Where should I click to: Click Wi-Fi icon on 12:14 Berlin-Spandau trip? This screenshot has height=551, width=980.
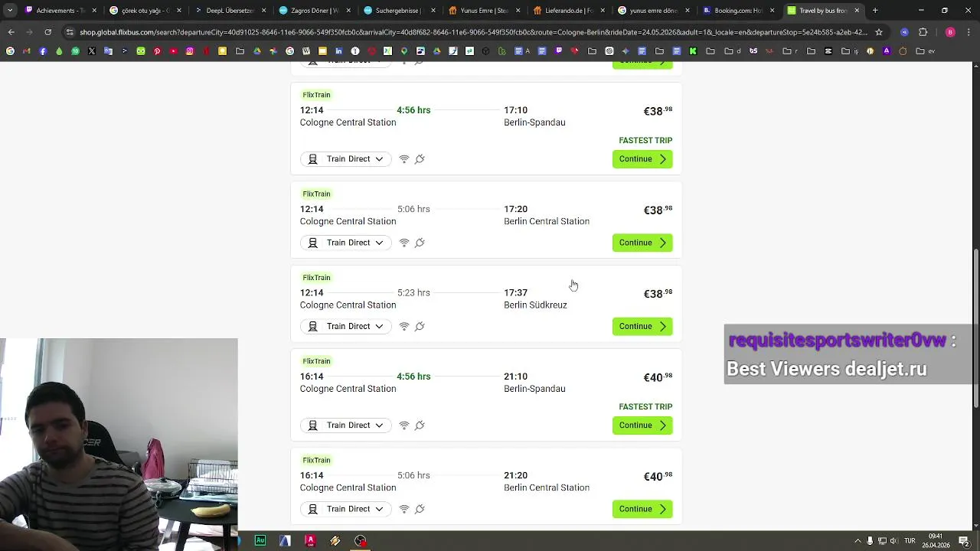click(x=404, y=159)
